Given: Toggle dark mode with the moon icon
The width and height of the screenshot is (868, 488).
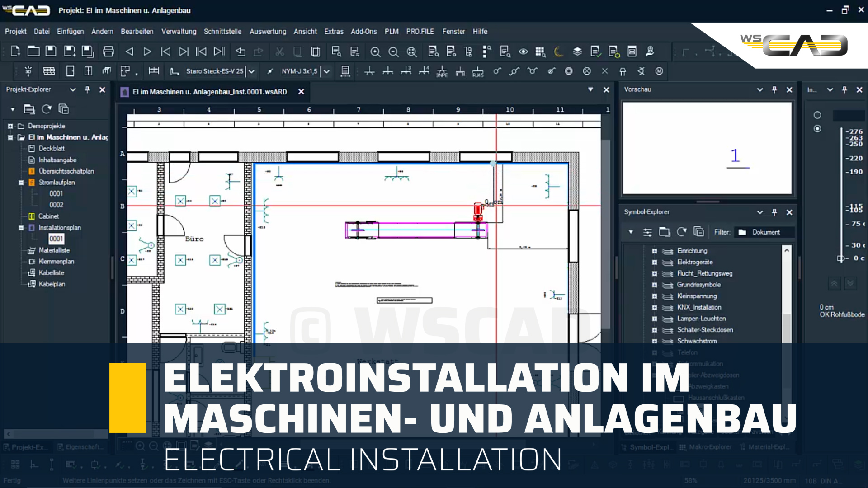Looking at the screenshot, I should 559,52.
